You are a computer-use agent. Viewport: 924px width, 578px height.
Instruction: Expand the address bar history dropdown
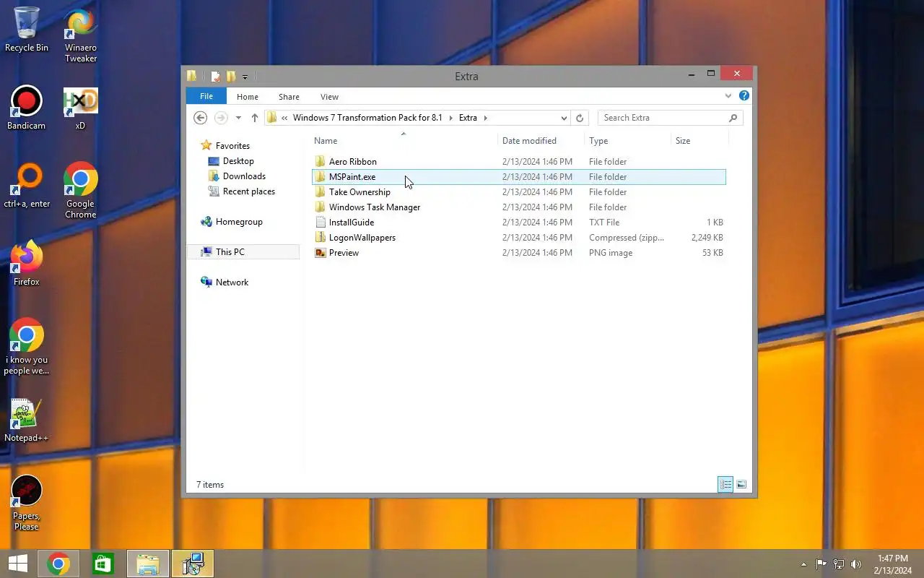(x=564, y=118)
